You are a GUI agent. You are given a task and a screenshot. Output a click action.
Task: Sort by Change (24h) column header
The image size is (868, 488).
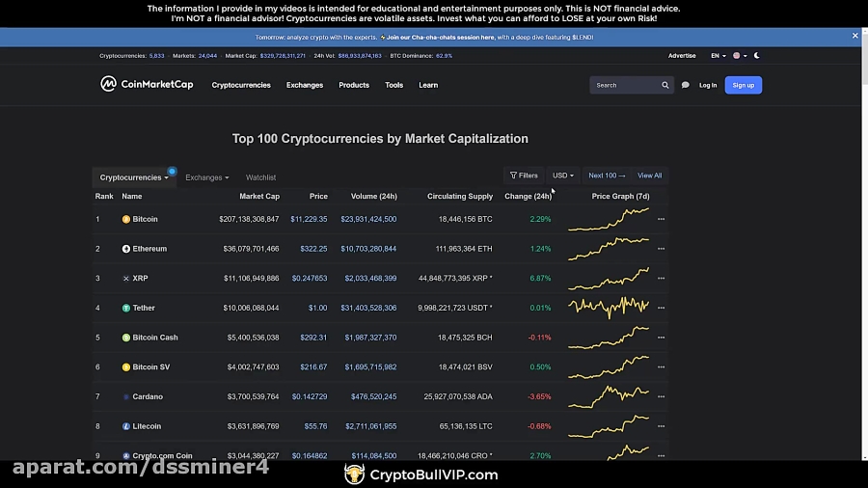(x=528, y=197)
